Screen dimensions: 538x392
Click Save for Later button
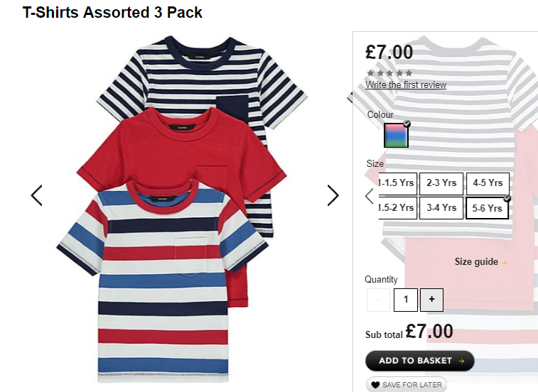click(407, 385)
